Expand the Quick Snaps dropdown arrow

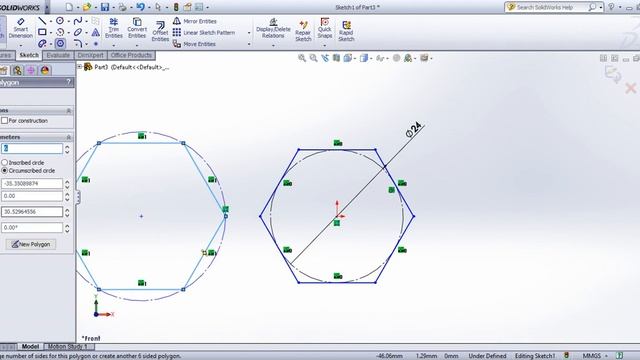(324, 45)
